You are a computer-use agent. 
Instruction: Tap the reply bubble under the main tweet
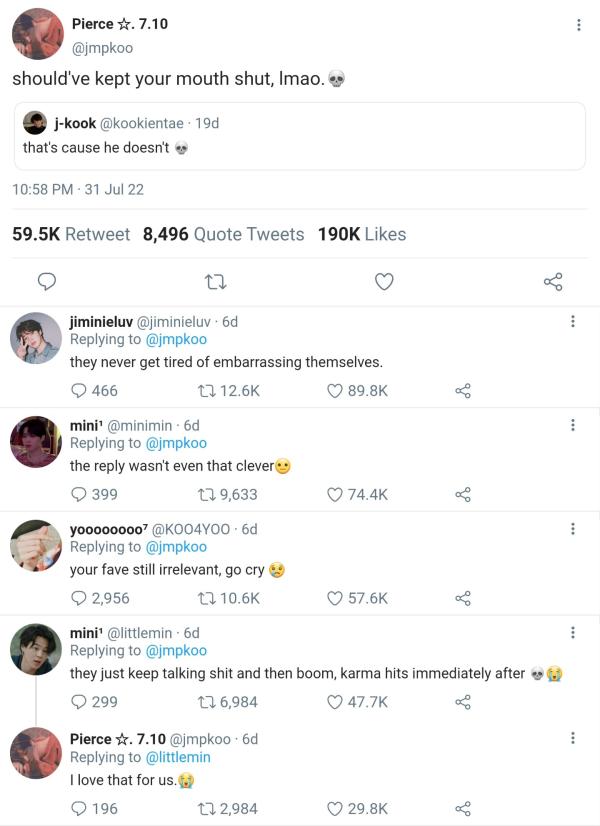click(47, 282)
